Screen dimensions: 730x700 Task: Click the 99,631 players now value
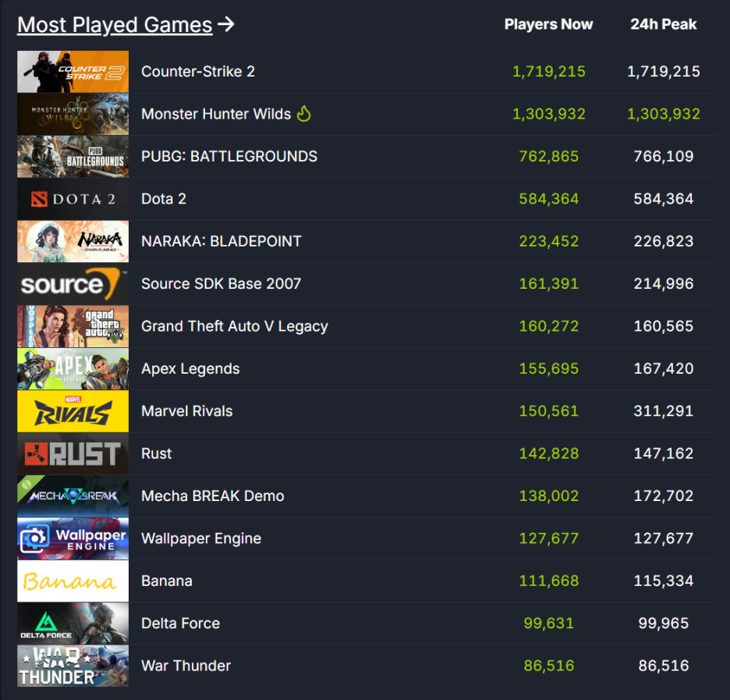tap(549, 624)
